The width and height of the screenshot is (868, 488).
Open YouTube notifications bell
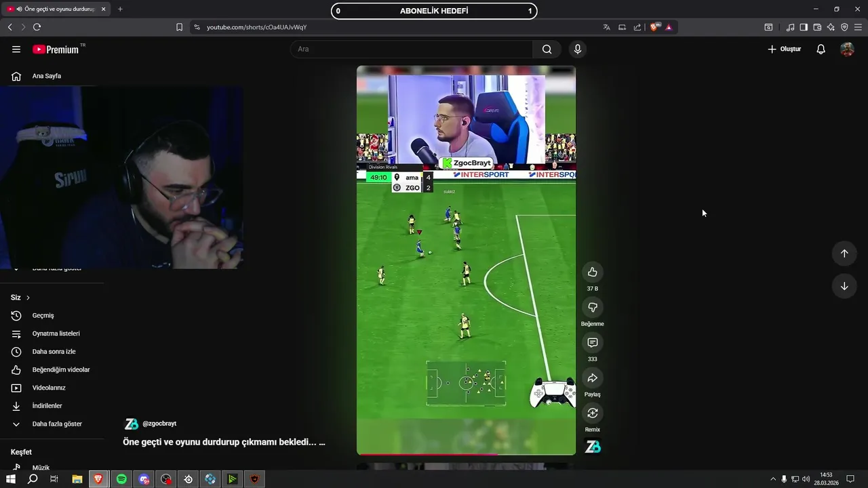tap(821, 49)
